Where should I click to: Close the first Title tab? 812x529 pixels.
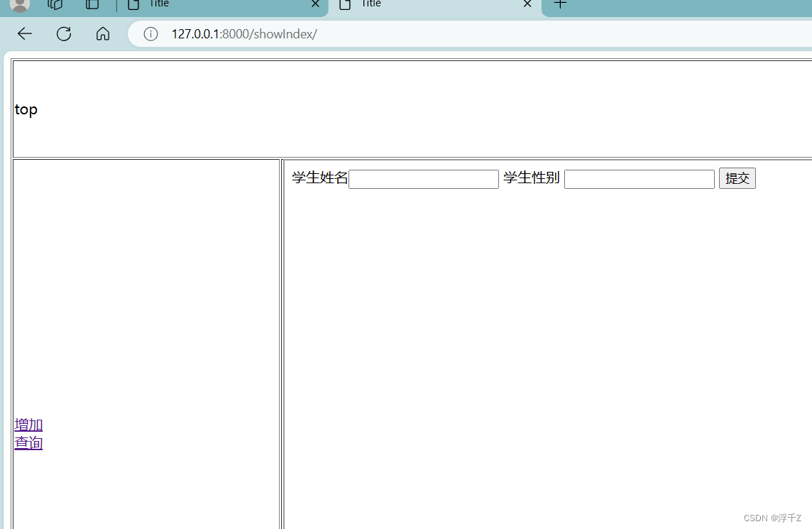coord(315,4)
